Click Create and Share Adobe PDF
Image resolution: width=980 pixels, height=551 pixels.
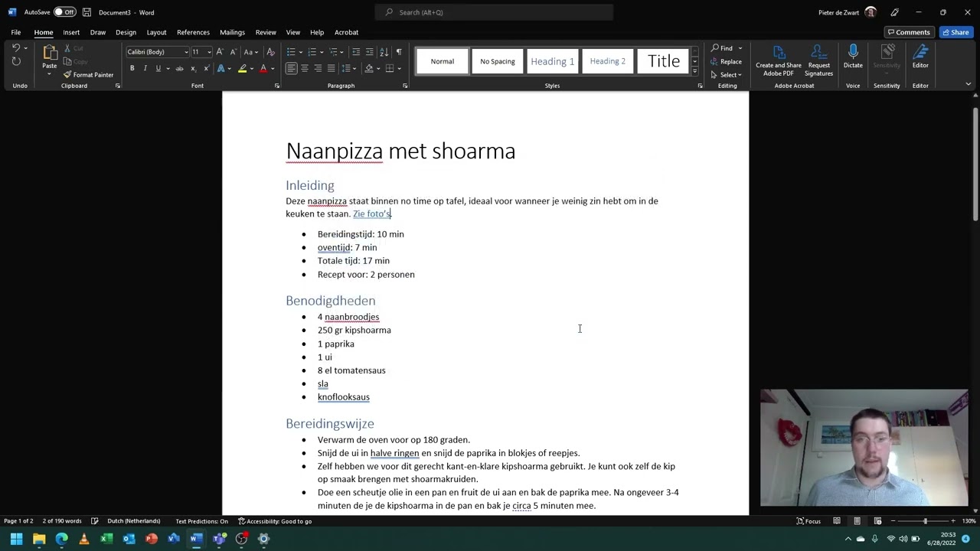click(779, 60)
